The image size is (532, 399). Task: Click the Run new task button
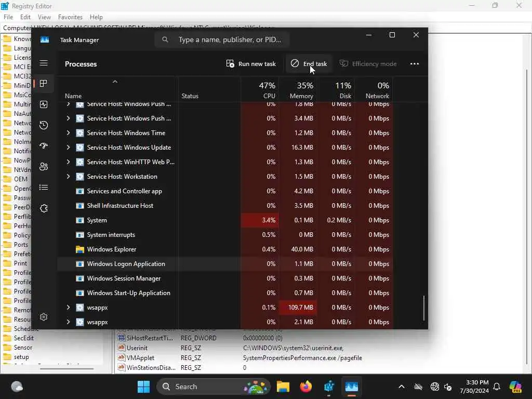point(251,64)
